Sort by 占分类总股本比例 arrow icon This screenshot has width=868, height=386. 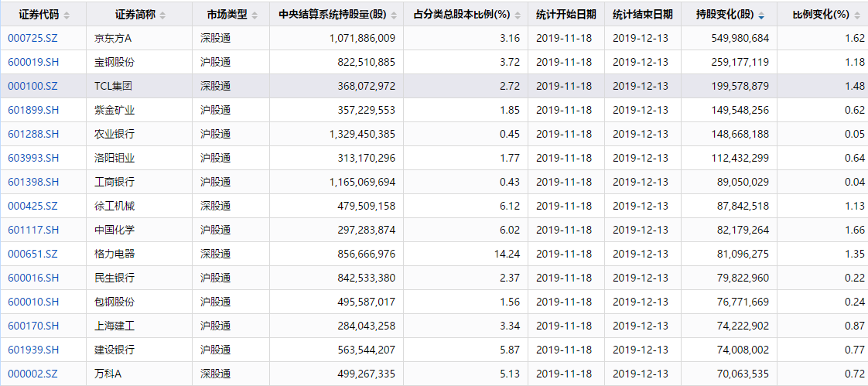(518, 15)
